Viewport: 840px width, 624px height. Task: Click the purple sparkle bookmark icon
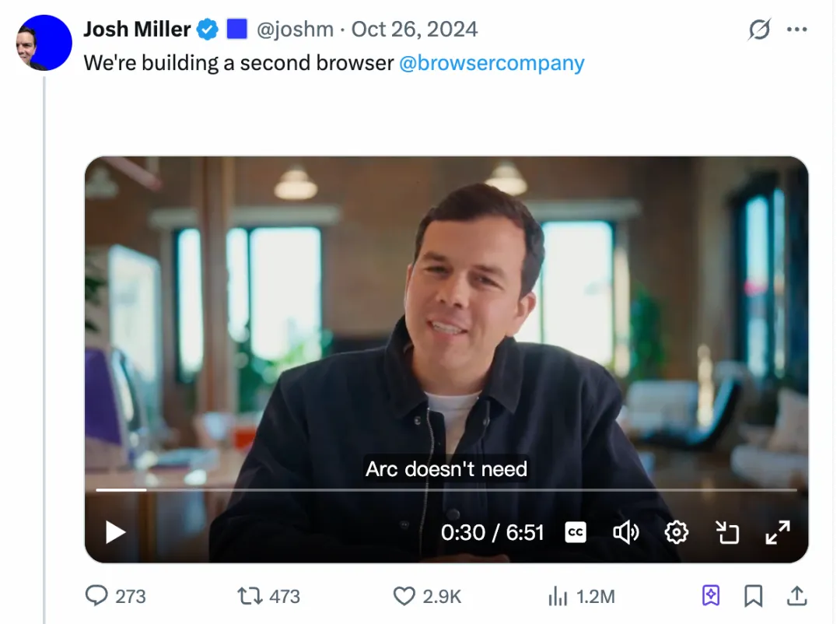point(711,596)
